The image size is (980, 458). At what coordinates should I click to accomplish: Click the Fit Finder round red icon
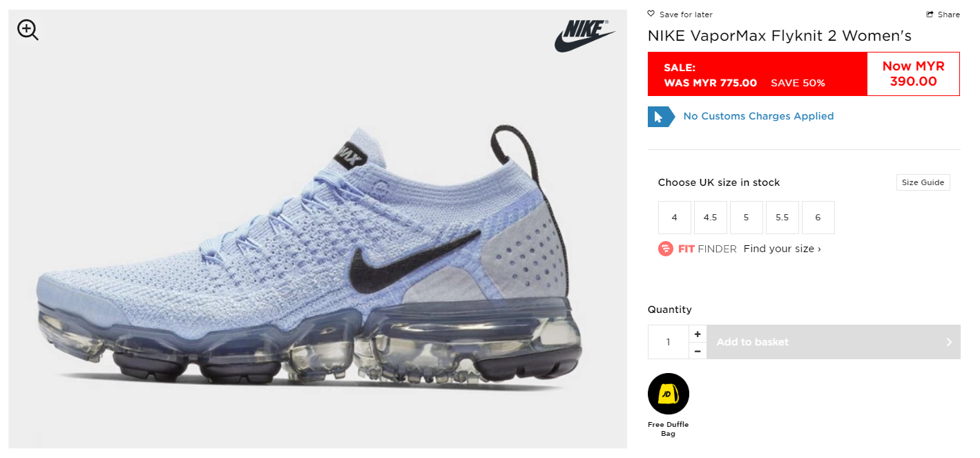coord(666,249)
